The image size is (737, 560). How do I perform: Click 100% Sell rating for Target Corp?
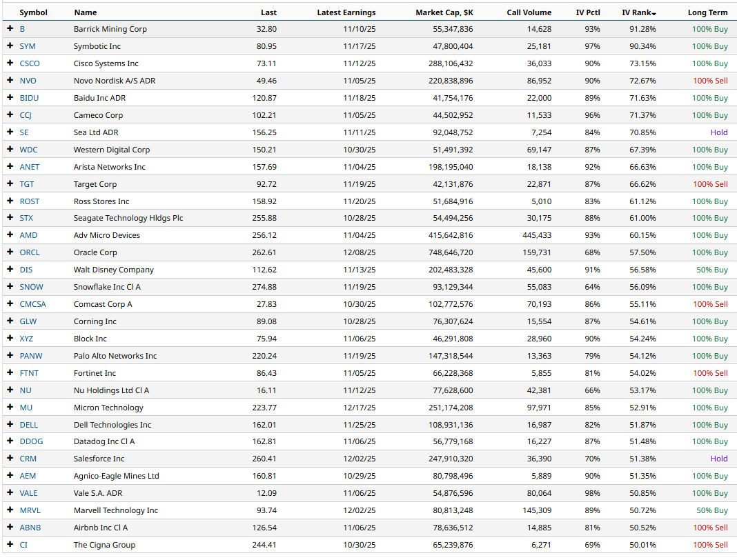click(x=710, y=184)
